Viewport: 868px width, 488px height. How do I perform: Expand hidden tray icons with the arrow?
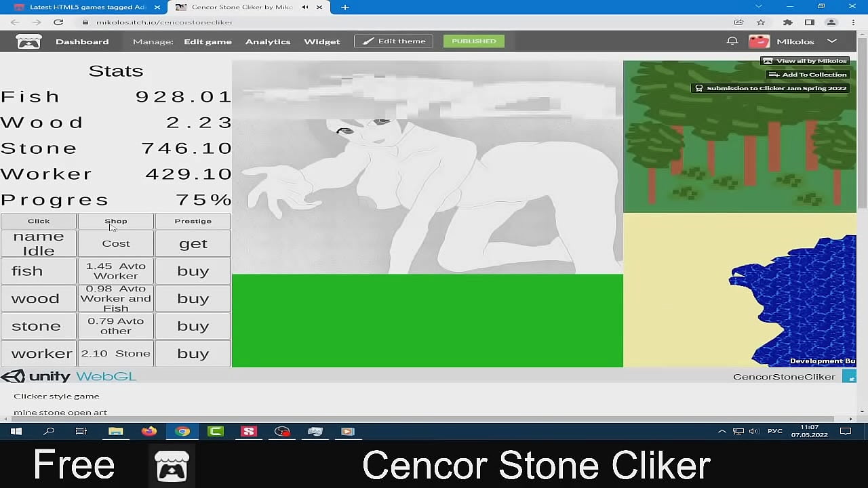[722, 431]
